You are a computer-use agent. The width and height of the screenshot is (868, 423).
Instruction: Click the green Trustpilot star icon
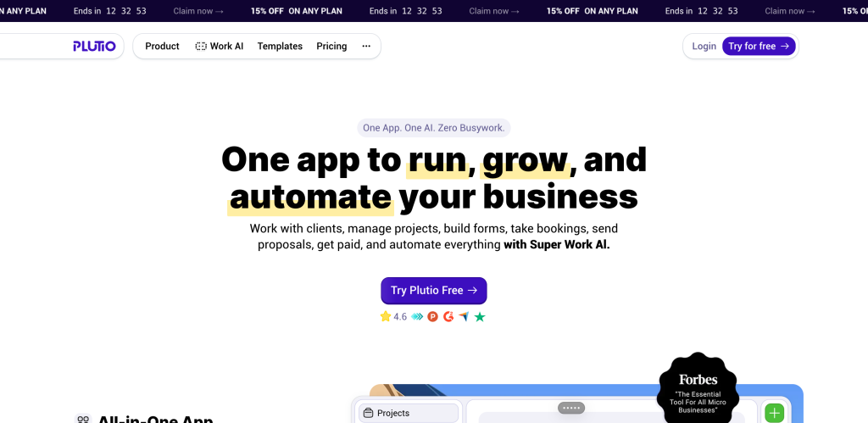click(480, 317)
